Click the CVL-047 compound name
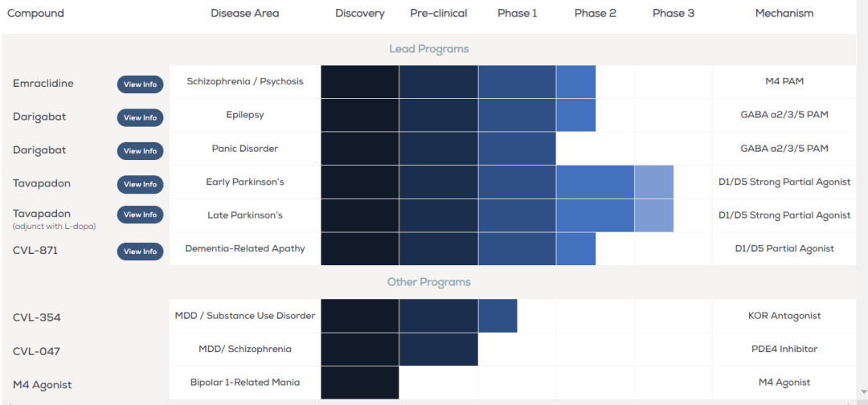The height and width of the screenshot is (405, 868). point(36,351)
